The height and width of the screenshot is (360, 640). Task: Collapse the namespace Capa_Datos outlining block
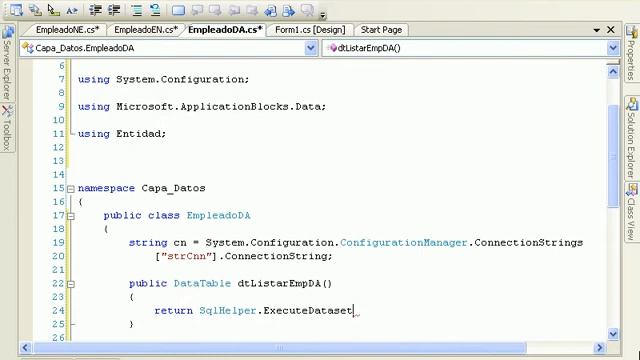pyautogui.click(x=71, y=189)
